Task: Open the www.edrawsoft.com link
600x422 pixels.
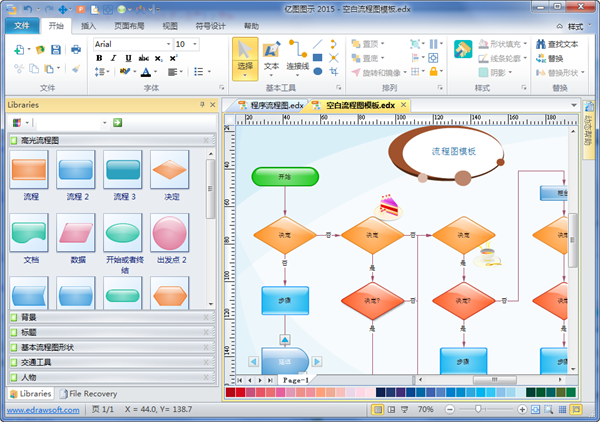Action: pos(42,410)
